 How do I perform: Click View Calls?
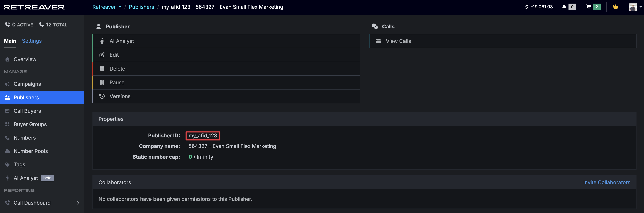(503, 41)
